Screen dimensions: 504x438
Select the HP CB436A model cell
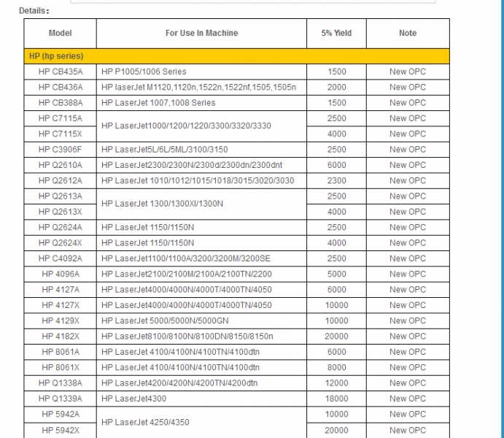click(x=61, y=87)
